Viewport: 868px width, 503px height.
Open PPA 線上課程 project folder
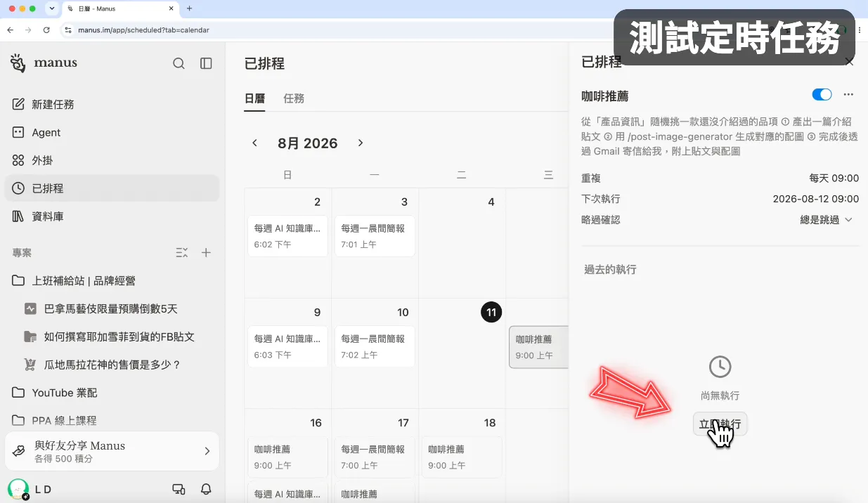click(112, 420)
